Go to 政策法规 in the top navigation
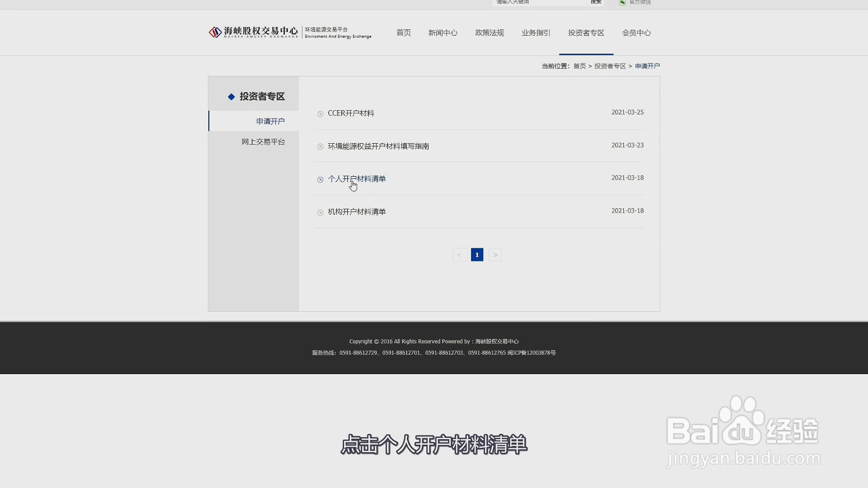The height and width of the screenshot is (488, 868). coord(489,33)
